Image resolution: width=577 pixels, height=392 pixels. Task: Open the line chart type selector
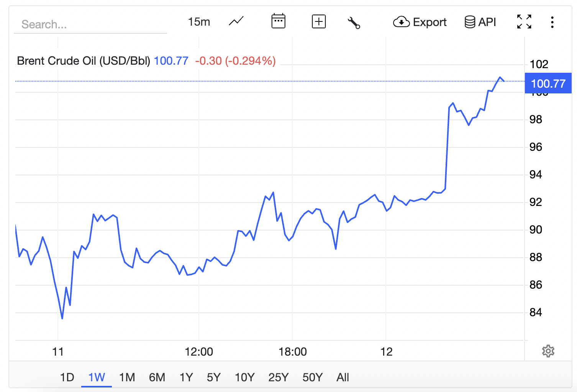point(236,21)
